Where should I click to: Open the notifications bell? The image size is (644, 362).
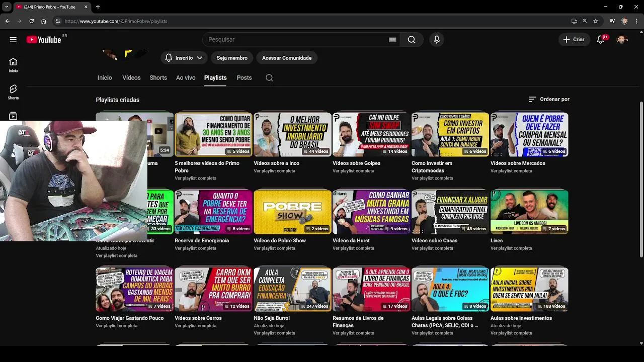[600, 40]
